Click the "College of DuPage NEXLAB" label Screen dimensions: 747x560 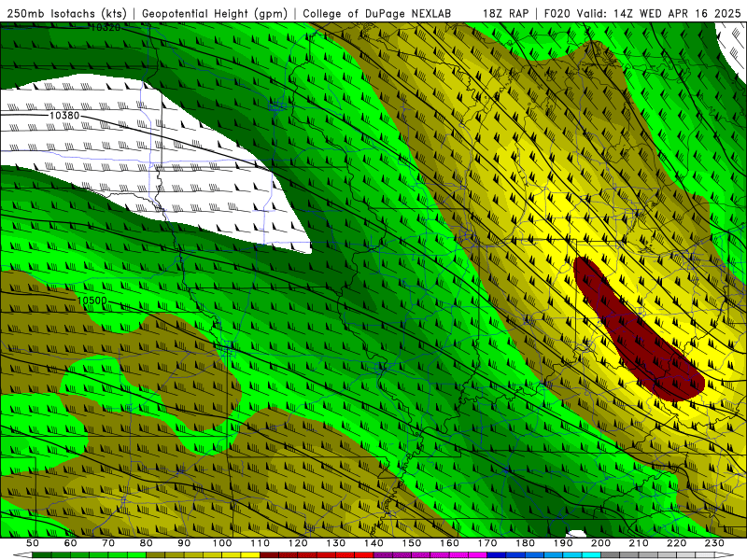coord(376,13)
